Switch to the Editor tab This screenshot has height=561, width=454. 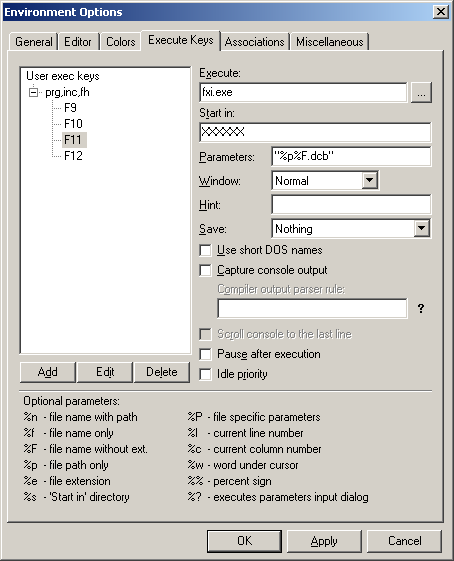coord(78,42)
